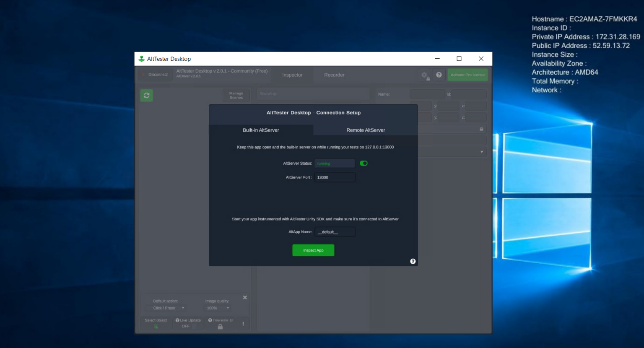Click inside the AltServer Port field
The height and width of the screenshot is (348, 644).
[335, 177]
